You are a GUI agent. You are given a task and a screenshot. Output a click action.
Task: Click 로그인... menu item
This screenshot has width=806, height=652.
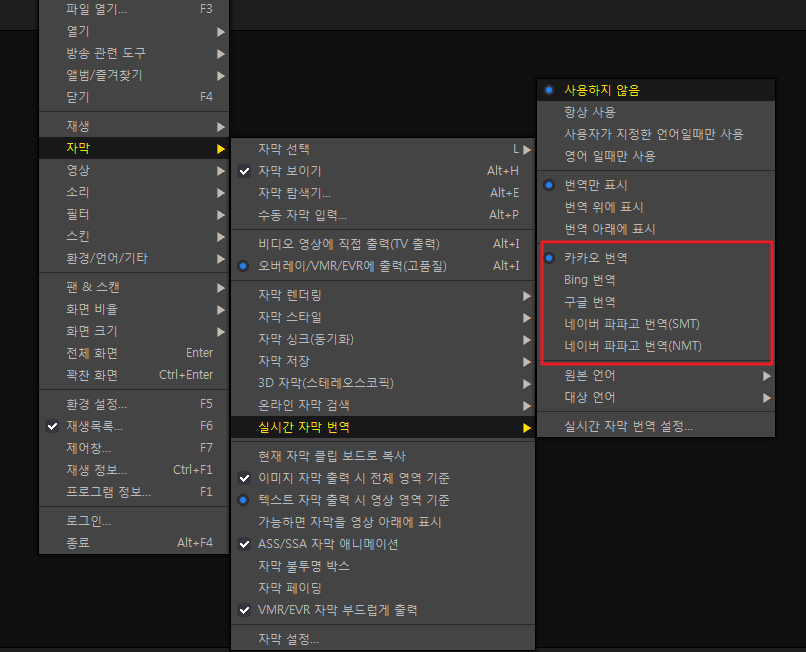[x=134, y=521]
